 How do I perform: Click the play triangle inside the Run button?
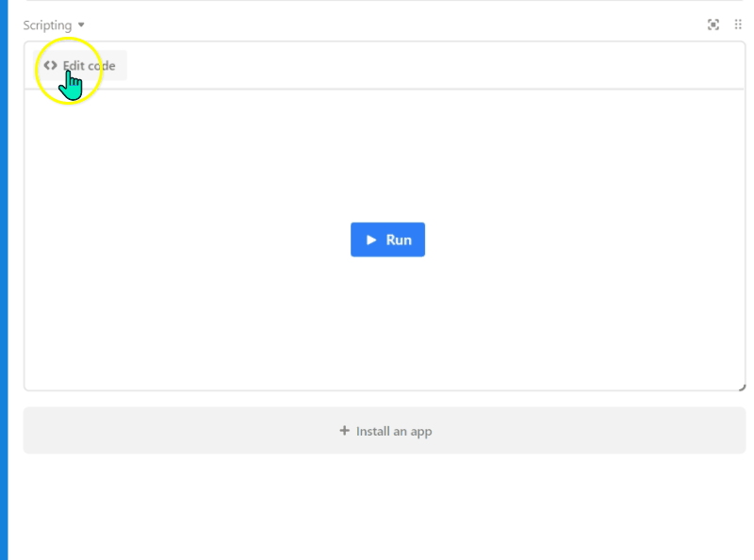(372, 239)
